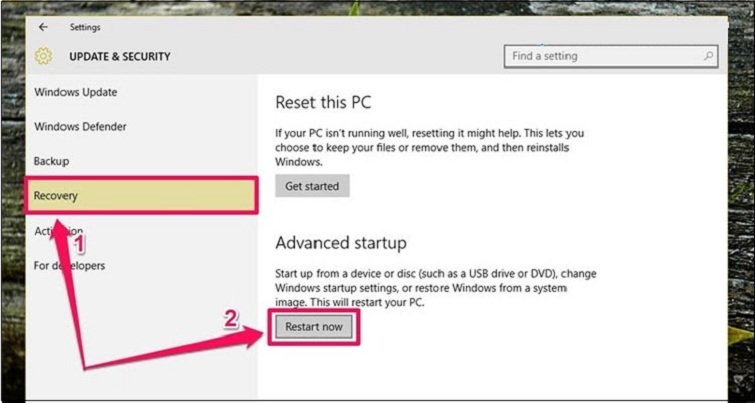755x403 pixels.
Task: Click the Reset this PC heading
Action: pyautogui.click(x=323, y=102)
